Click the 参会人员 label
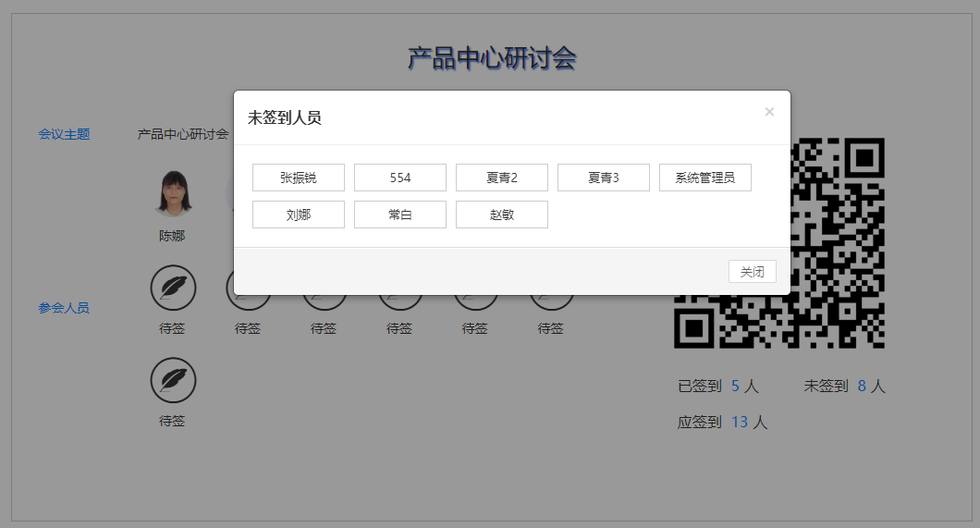The height and width of the screenshot is (528, 980). point(64,308)
